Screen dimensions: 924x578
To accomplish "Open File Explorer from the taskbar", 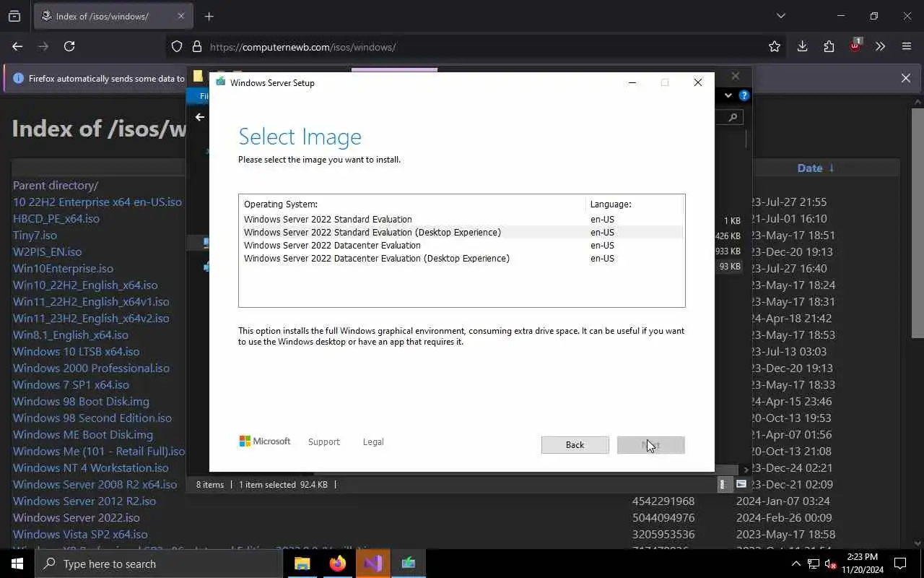I will 302,564.
